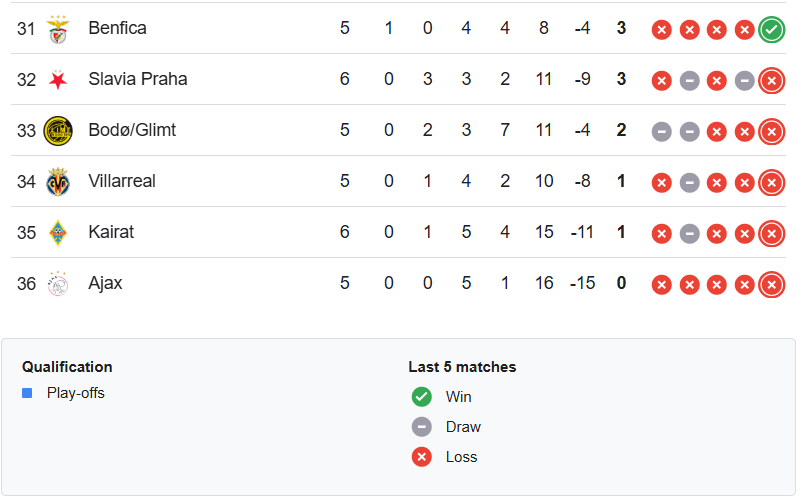
Task: Click the Benfica club crest icon
Action: pos(58,29)
